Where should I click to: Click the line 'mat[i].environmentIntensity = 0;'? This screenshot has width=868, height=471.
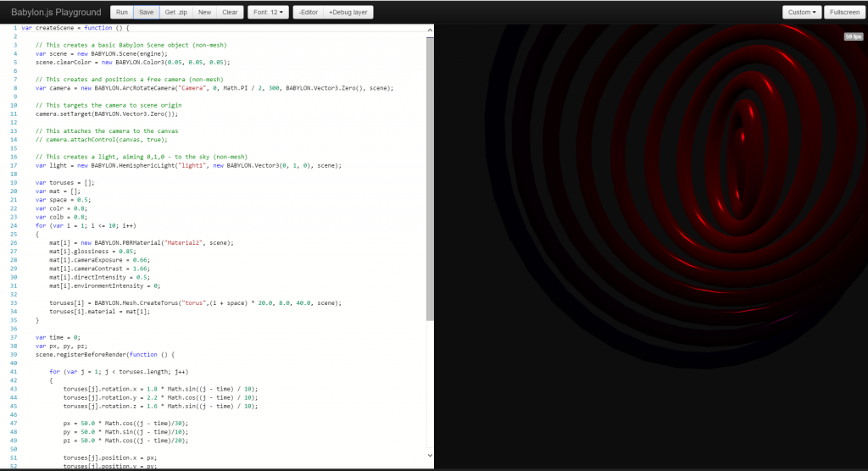[x=104, y=286]
